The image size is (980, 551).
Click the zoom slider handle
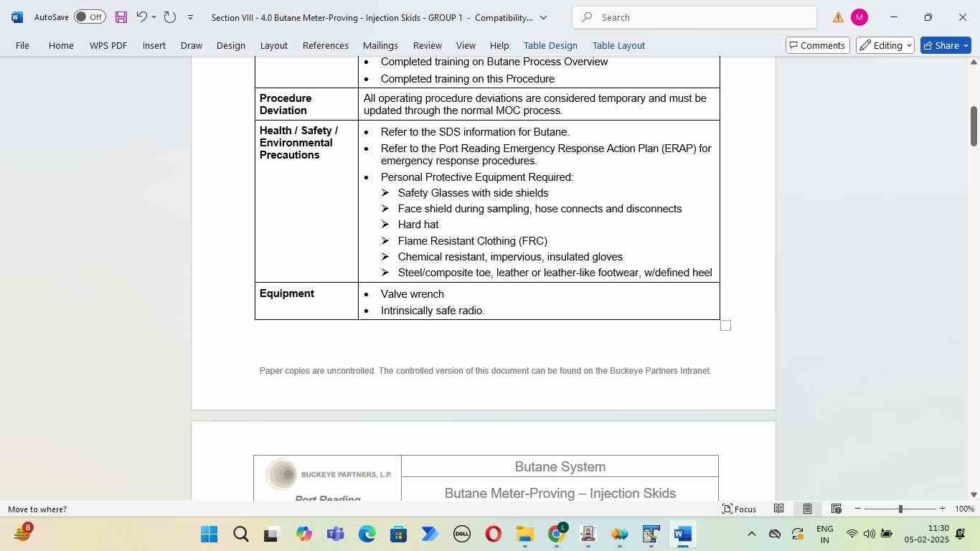pos(900,509)
